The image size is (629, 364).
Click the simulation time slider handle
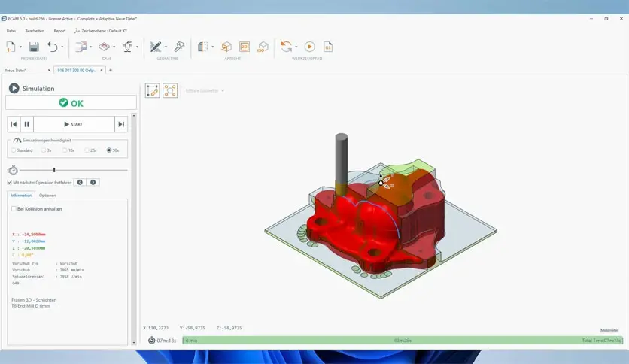pos(54,170)
